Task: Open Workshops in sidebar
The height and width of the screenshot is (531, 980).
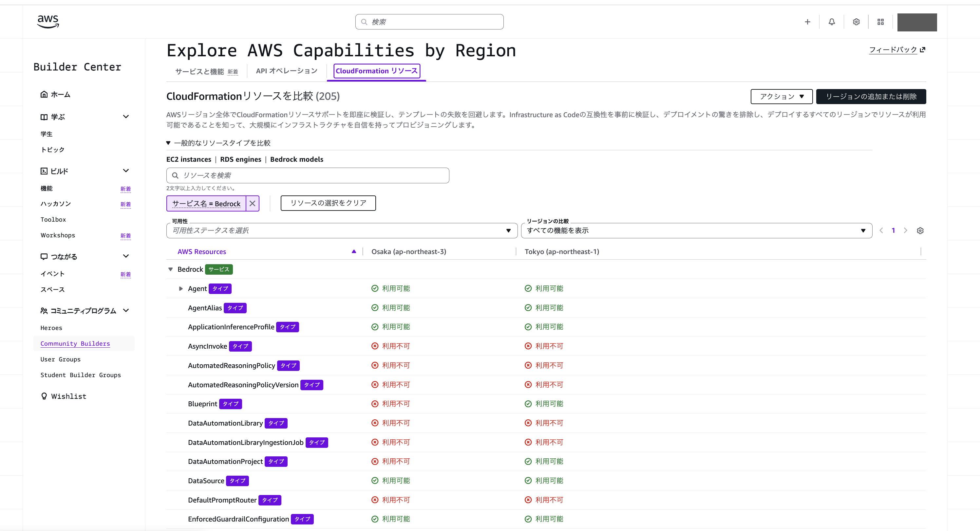Action: (58, 235)
